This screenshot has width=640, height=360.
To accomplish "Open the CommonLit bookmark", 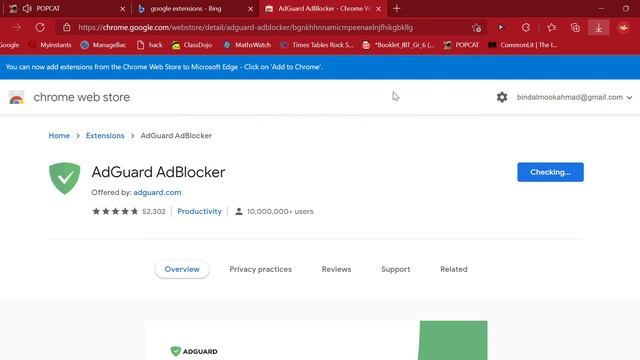I will (523, 45).
